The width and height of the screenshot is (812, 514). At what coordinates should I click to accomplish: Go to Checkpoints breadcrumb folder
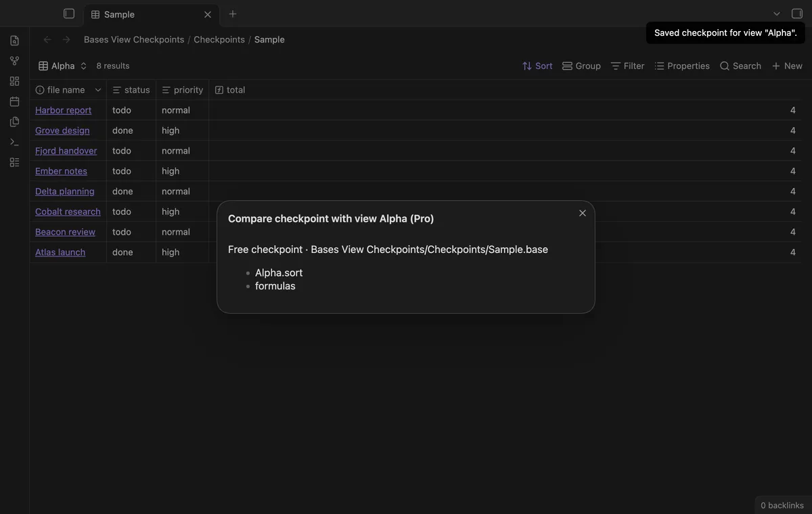(219, 39)
